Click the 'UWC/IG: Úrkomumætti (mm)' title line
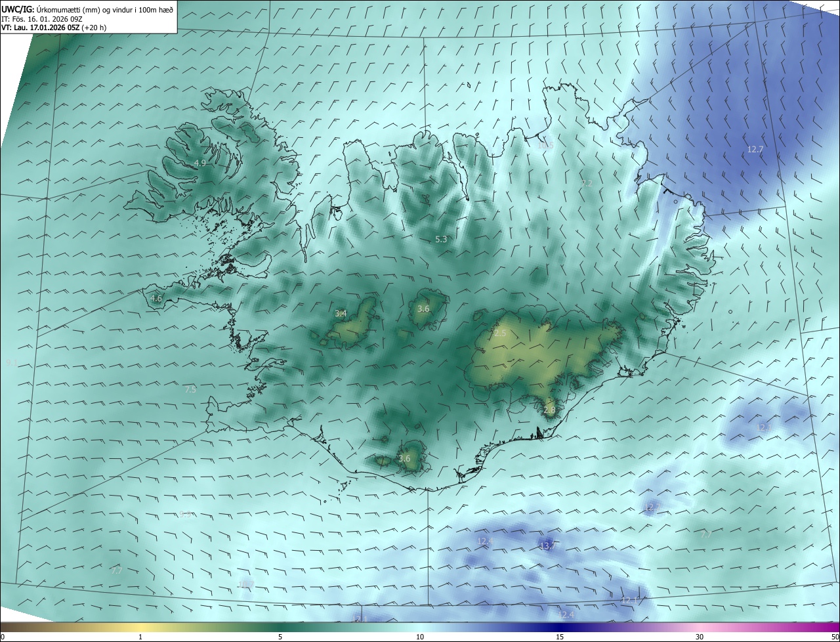 pos(87,9)
